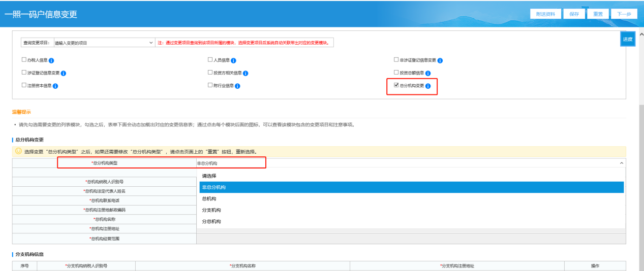The image size is (644, 271).
Task: Click info icon next to 办税人信息
Action: [51, 60]
